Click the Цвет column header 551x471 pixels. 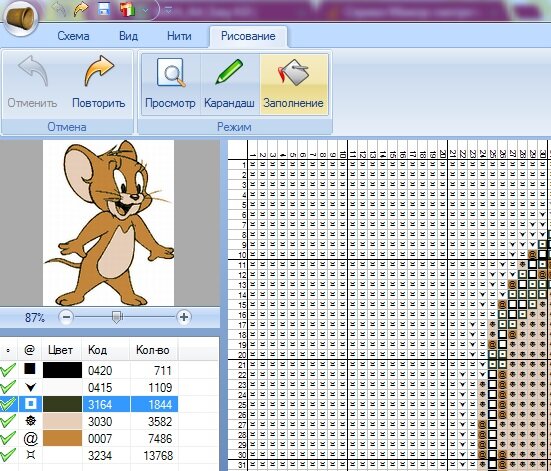point(60,350)
